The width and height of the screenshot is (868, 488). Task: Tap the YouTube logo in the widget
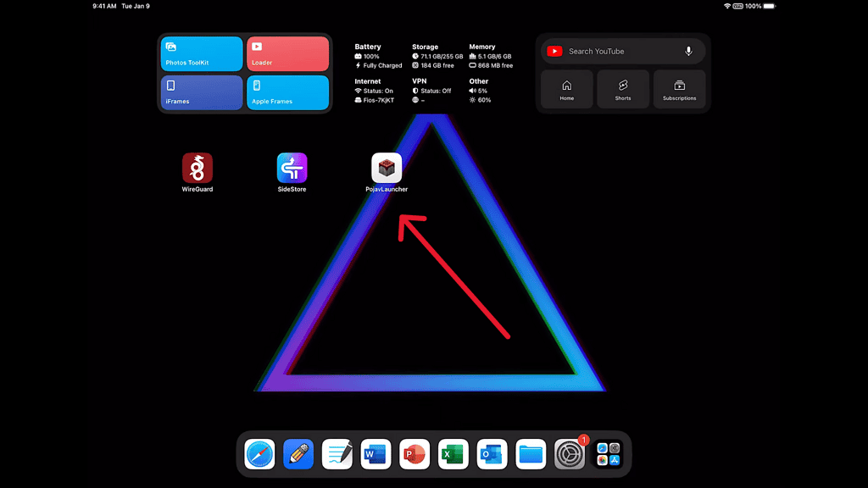[x=554, y=52]
